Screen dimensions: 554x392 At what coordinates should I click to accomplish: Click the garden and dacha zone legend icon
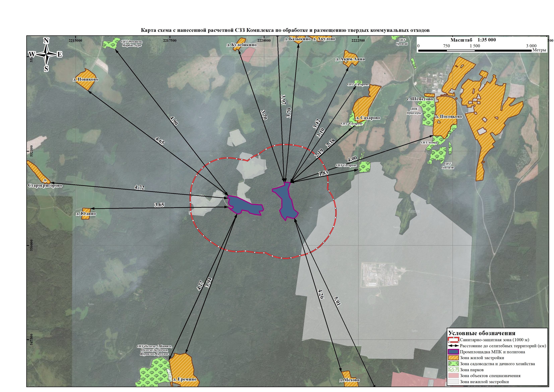tap(453, 364)
